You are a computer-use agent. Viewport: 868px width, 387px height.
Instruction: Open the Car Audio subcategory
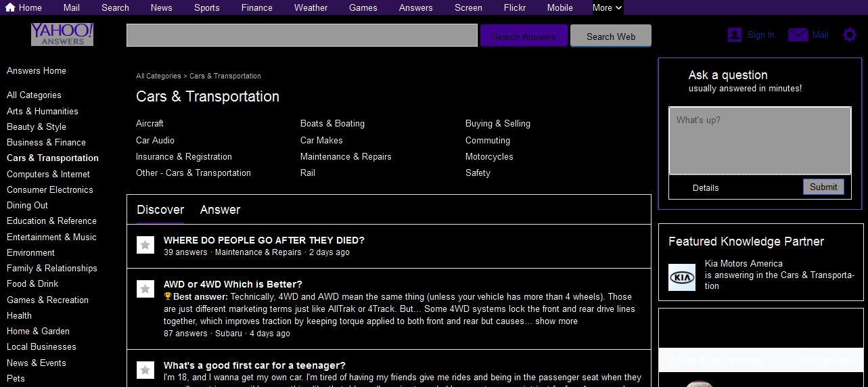(155, 140)
